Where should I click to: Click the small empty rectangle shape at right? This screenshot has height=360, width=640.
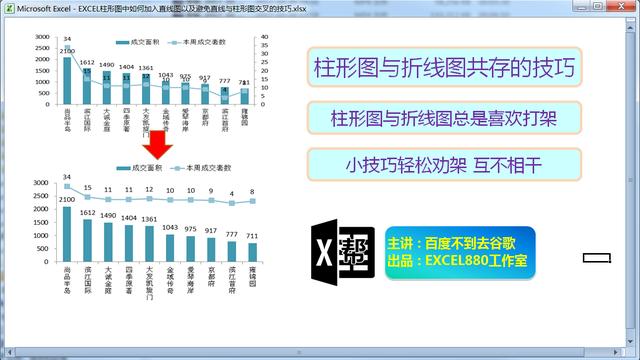click(x=597, y=258)
